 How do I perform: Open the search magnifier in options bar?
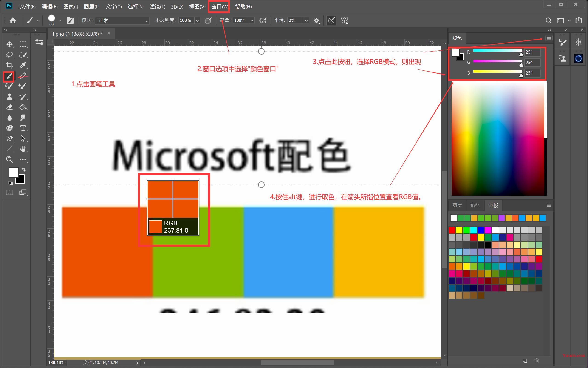pyautogui.click(x=548, y=20)
